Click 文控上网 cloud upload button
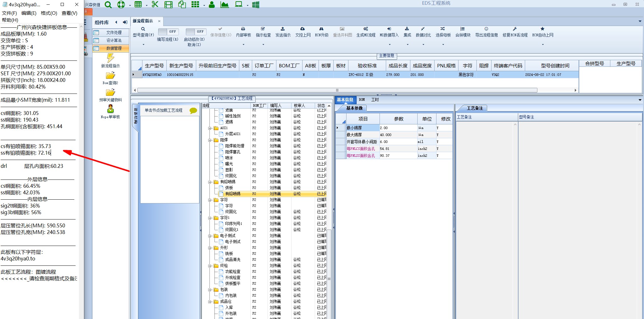This screenshot has height=319, width=644. pos(303,32)
